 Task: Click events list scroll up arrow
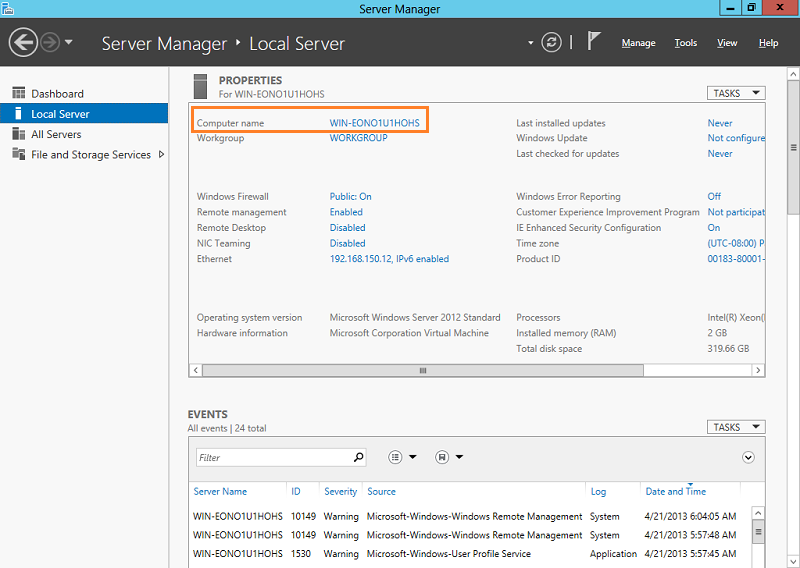758,513
